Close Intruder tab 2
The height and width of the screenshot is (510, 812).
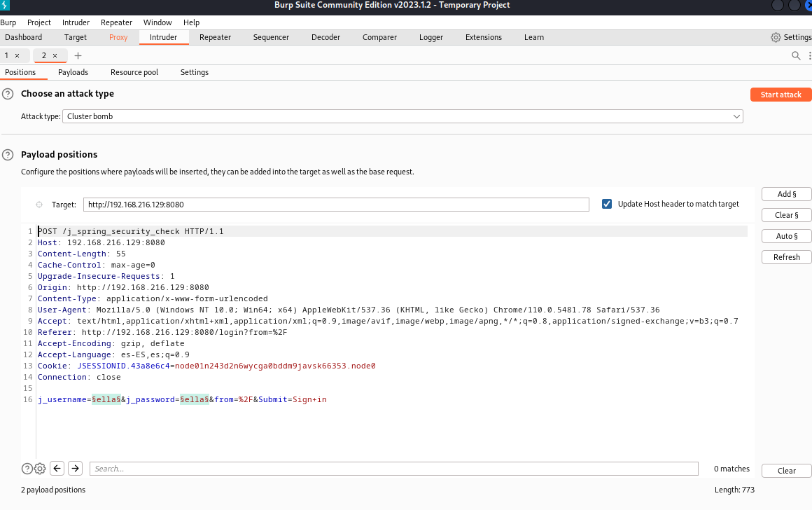click(55, 55)
